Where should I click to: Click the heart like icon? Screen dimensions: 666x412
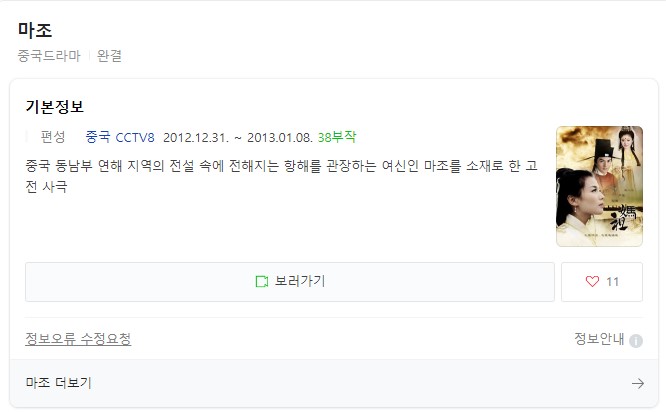click(592, 282)
